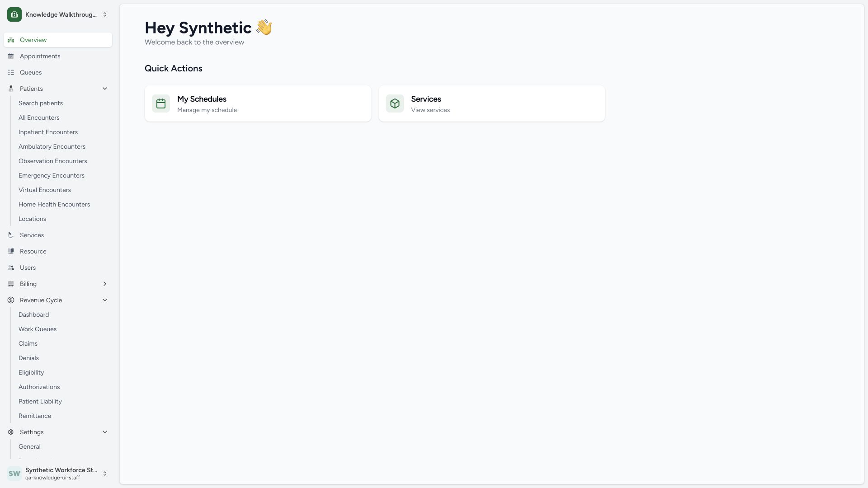The width and height of the screenshot is (868, 488).
Task: Collapse the Patients section chevron
Action: pos(105,89)
